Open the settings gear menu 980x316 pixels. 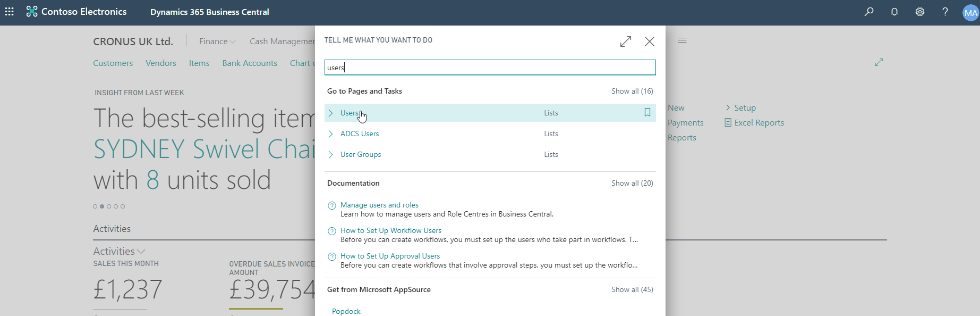click(x=920, y=12)
